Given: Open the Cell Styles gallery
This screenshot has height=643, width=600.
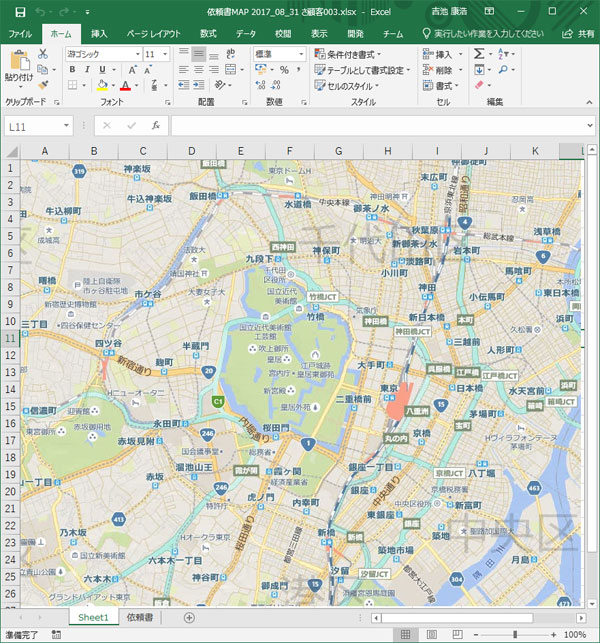Looking at the screenshot, I should point(347,86).
